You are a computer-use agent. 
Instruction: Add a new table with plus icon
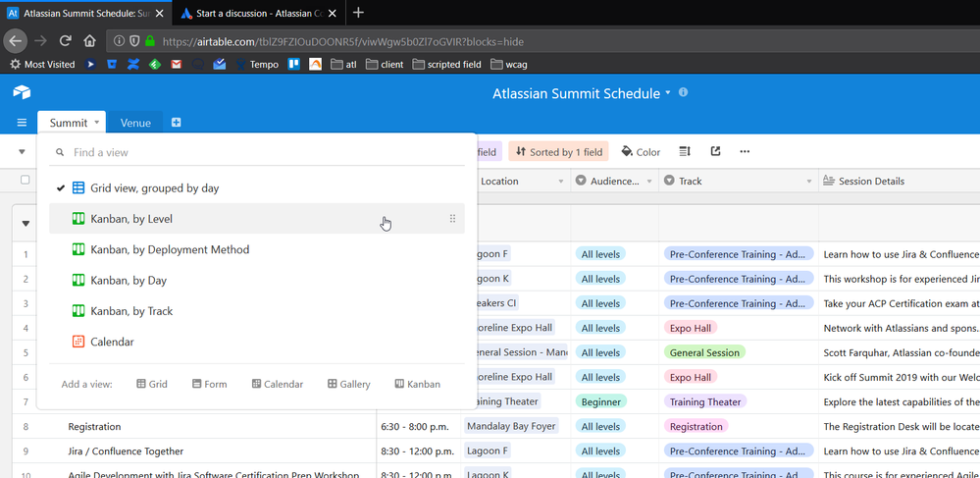[x=177, y=123]
